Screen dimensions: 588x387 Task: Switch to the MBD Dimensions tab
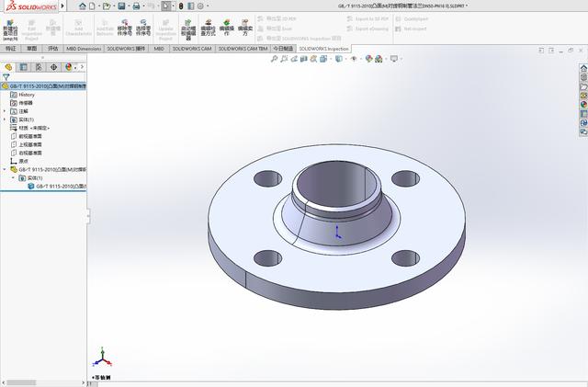coord(84,49)
